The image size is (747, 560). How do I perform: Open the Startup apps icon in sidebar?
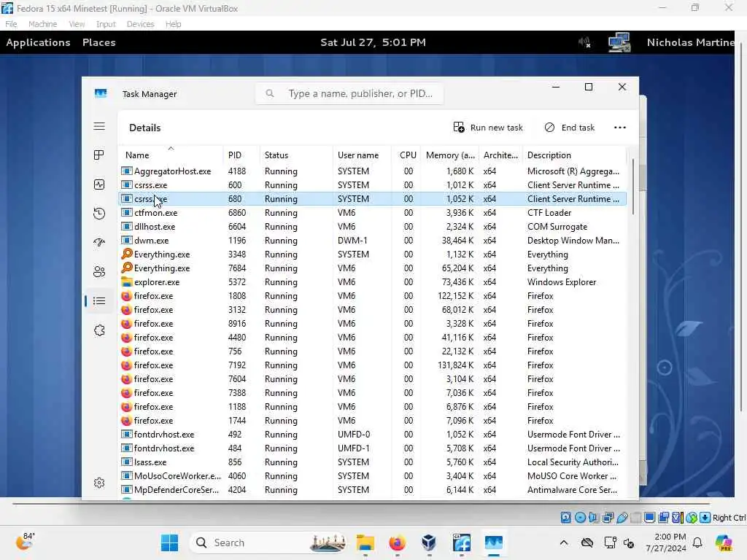click(99, 242)
